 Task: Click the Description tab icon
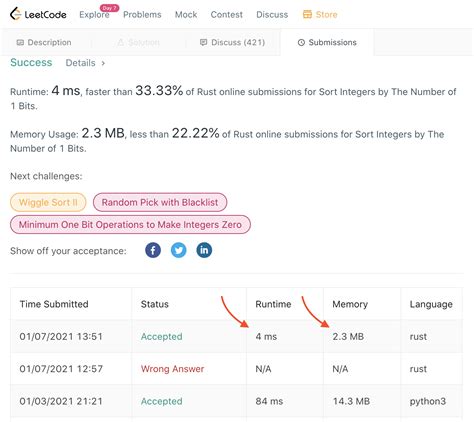coord(20,42)
